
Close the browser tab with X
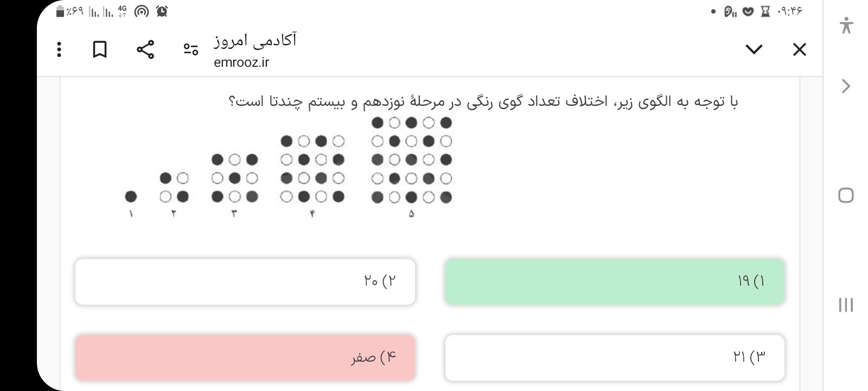pos(799,49)
